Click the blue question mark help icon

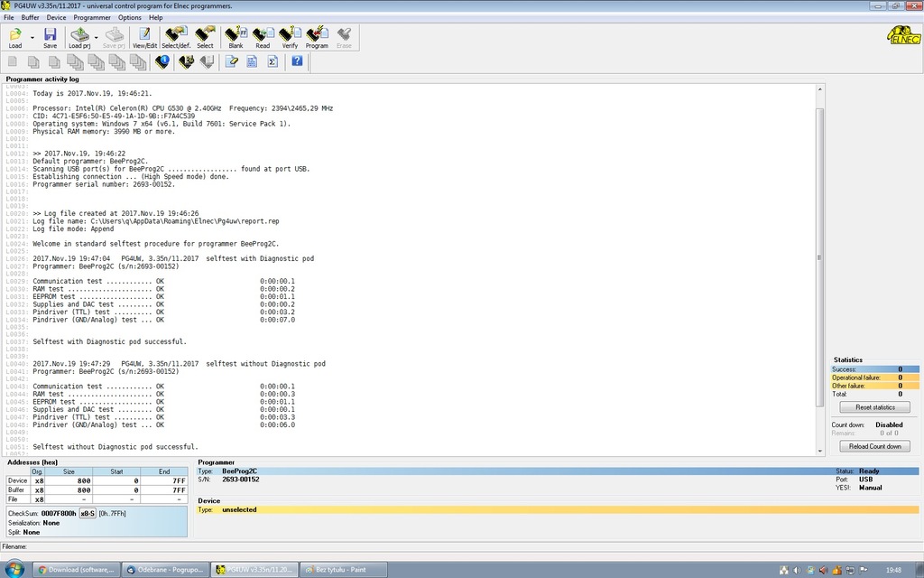coord(297,61)
